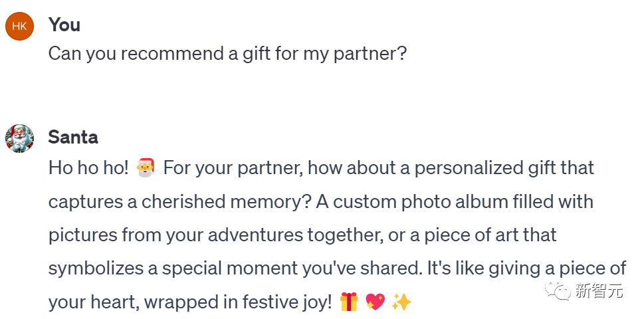Click the orange HK user avatar
The width and height of the screenshot is (644, 319).
tap(19, 26)
